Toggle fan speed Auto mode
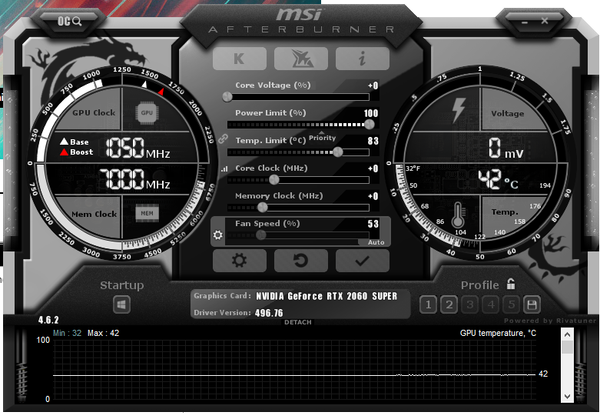The height and width of the screenshot is (413, 600). pyautogui.click(x=375, y=242)
